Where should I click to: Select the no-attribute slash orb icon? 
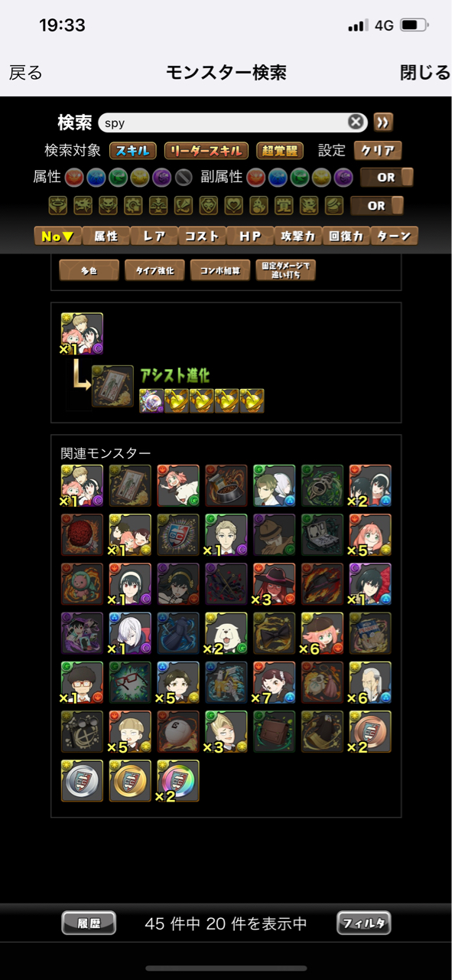point(183,178)
